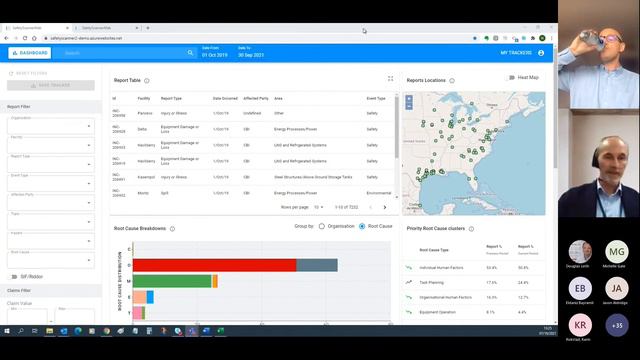Sort by the Event Type column header
Image resolution: width=640 pixels, height=360 pixels.
(x=376, y=99)
